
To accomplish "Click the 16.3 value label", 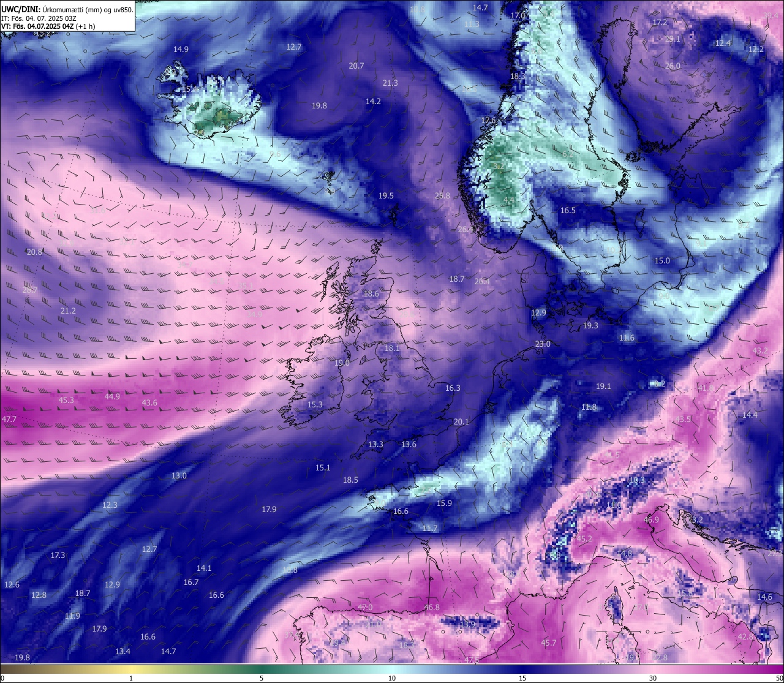I will 453,388.
